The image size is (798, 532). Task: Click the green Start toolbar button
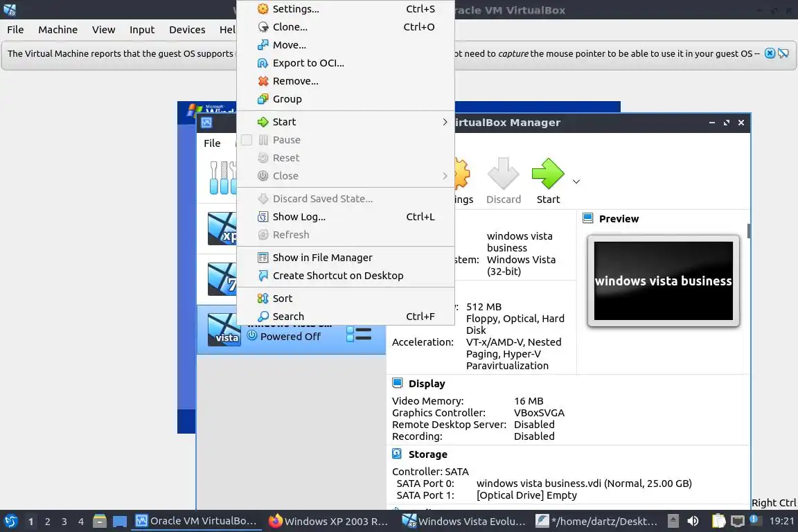[548, 181]
